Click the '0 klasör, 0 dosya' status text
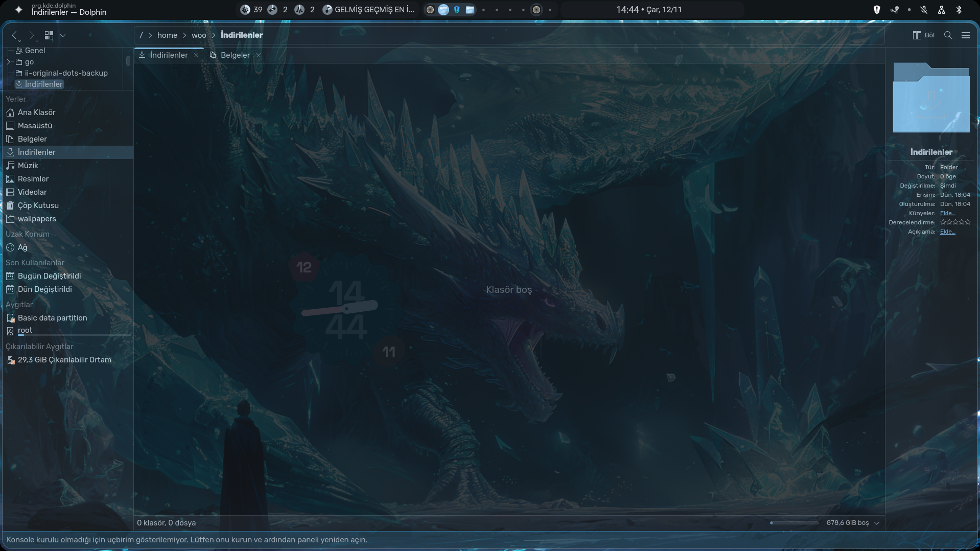The width and height of the screenshot is (980, 551). 167,523
